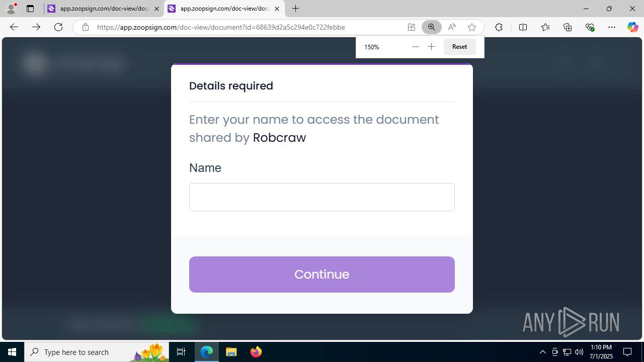This screenshot has width=644, height=362.
Task: Open Firefox from the taskbar
Action: point(256,352)
